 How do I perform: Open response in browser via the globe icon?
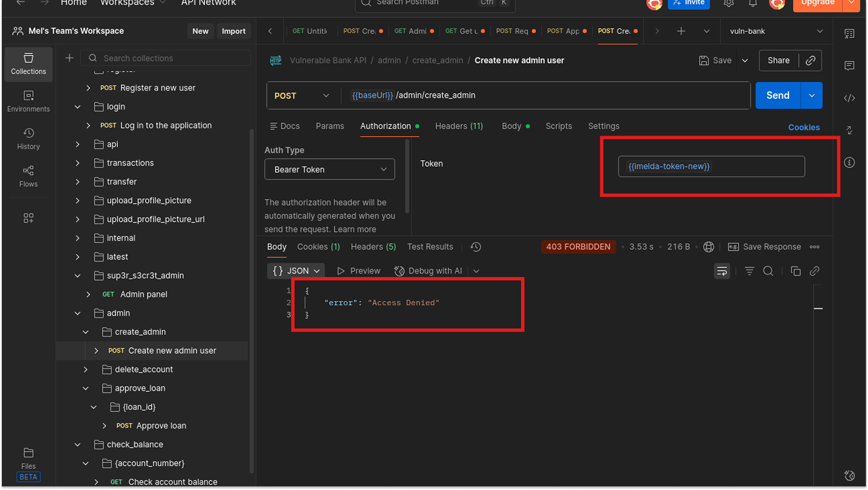click(x=709, y=247)
